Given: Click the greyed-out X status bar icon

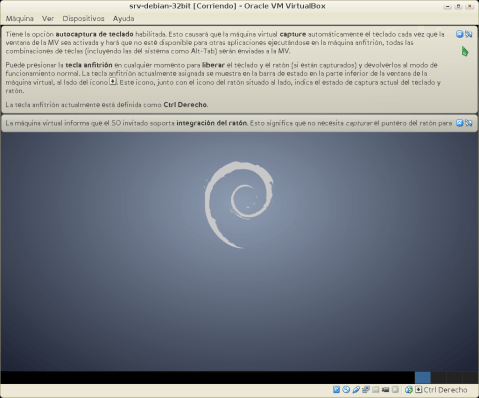Looking at the screenshot, I should 395,390.
